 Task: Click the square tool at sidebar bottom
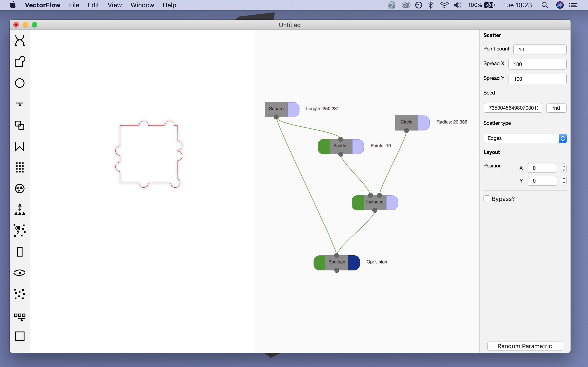pos(20,336)
